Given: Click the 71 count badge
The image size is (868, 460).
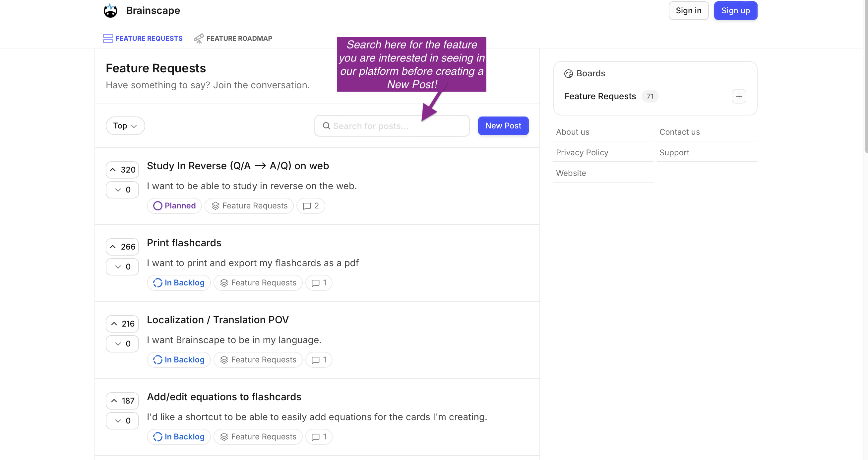Looking at the screenshot, I should [650, 97].
